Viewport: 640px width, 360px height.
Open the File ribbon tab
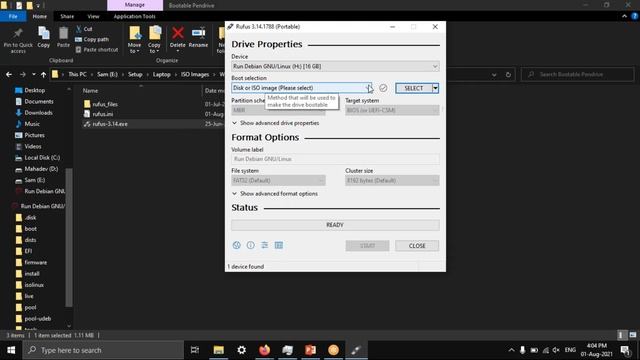tap(13, 16)
